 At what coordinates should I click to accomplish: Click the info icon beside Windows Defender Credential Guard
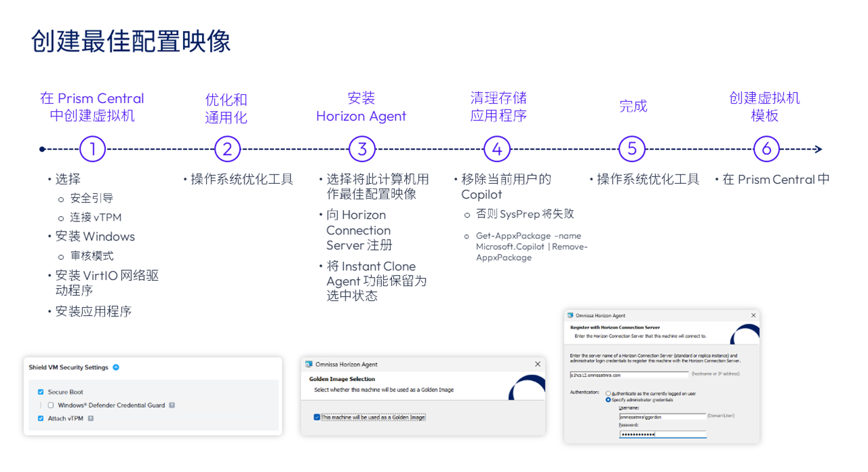(172, 405)
